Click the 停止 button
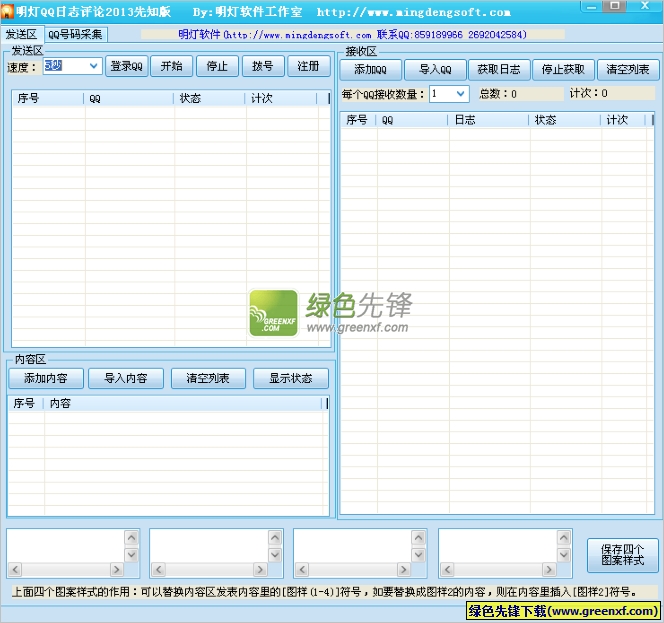 click(217, 66)
